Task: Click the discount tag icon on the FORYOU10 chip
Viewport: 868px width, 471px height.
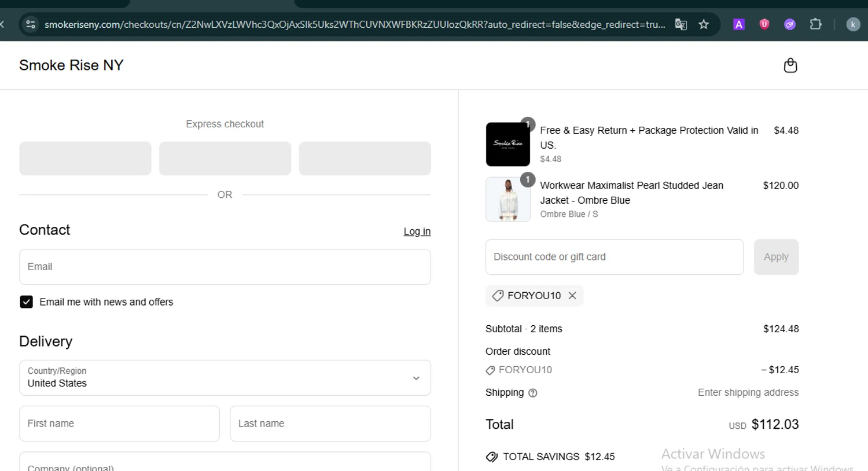Action: pyautogui.click(x=498, y=296)
